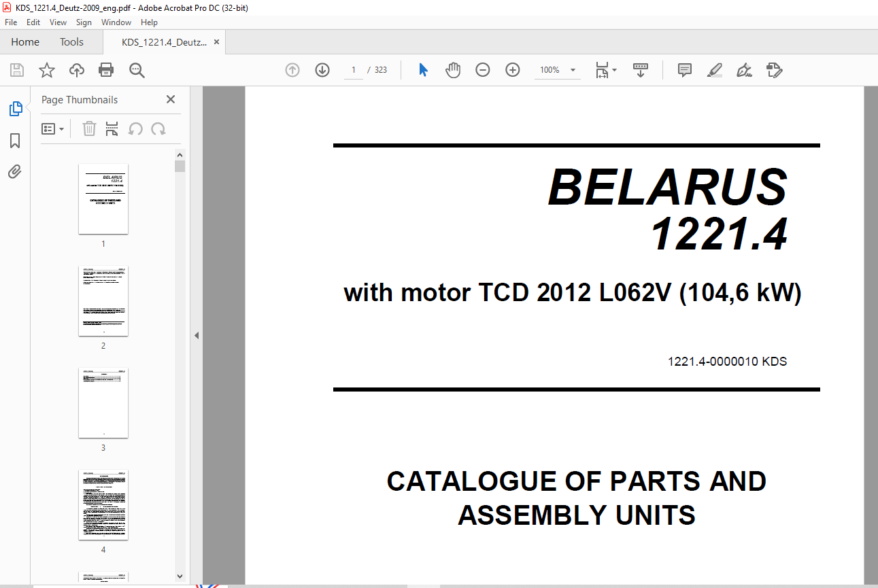
Task: Open thumbnails options dropdown menu
Action: pos(53,128)
